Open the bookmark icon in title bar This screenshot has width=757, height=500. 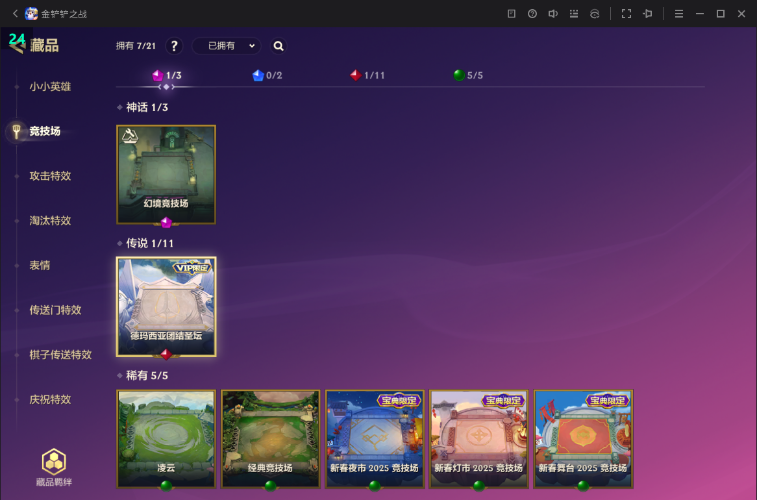[511, 14]
